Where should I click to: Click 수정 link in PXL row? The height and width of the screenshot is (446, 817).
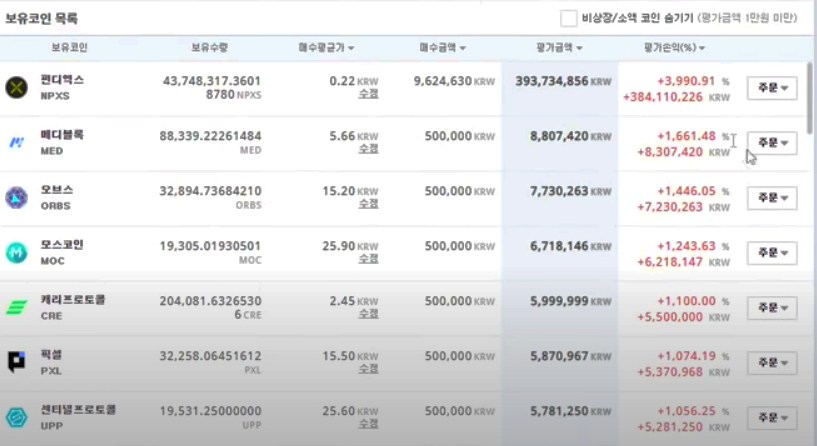[x=368, y=368]
